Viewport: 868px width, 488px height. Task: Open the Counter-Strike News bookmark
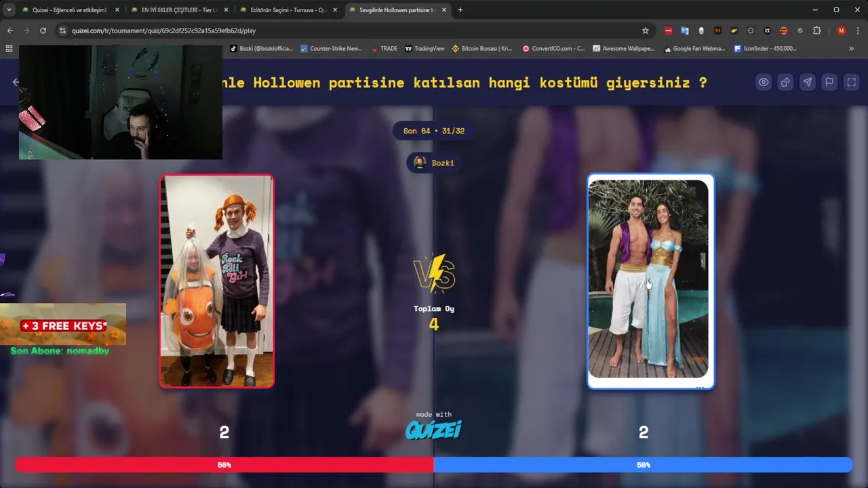[x=331, y=49]
